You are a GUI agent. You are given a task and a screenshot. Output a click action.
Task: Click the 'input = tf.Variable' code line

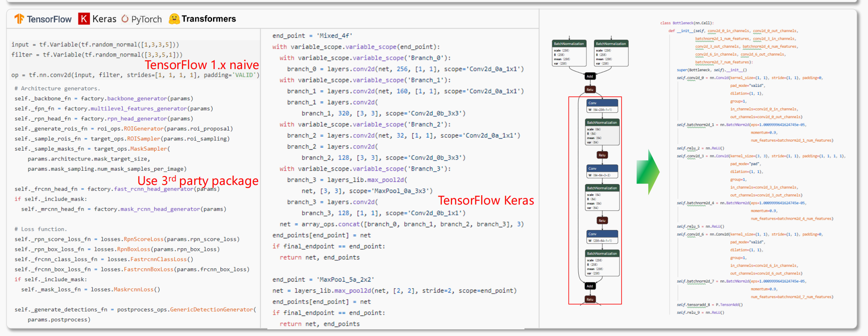click(x=95, y=45)
